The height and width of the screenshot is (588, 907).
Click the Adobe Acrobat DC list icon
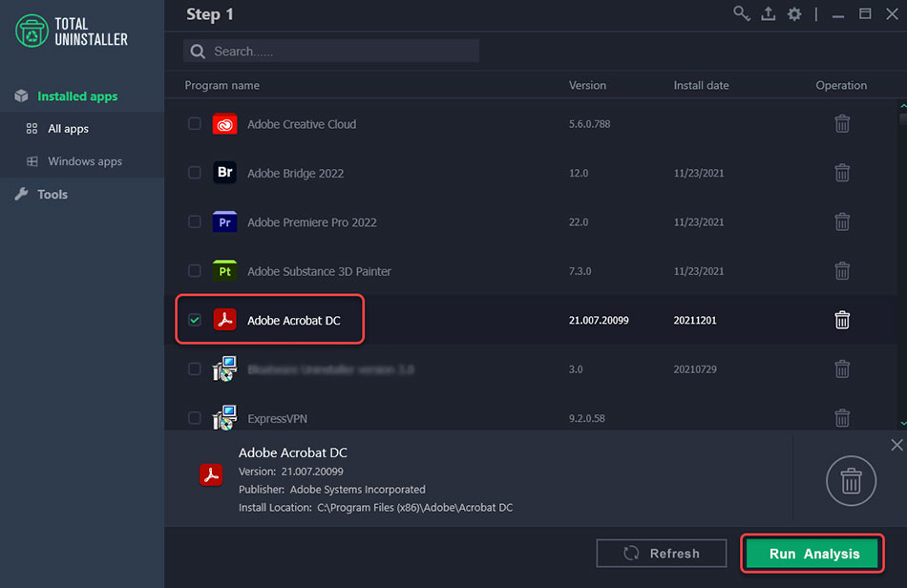click(x=224, y=319)
